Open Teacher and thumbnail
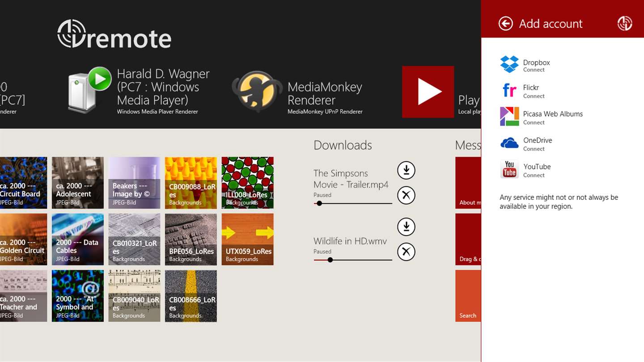 pos(23,296)
